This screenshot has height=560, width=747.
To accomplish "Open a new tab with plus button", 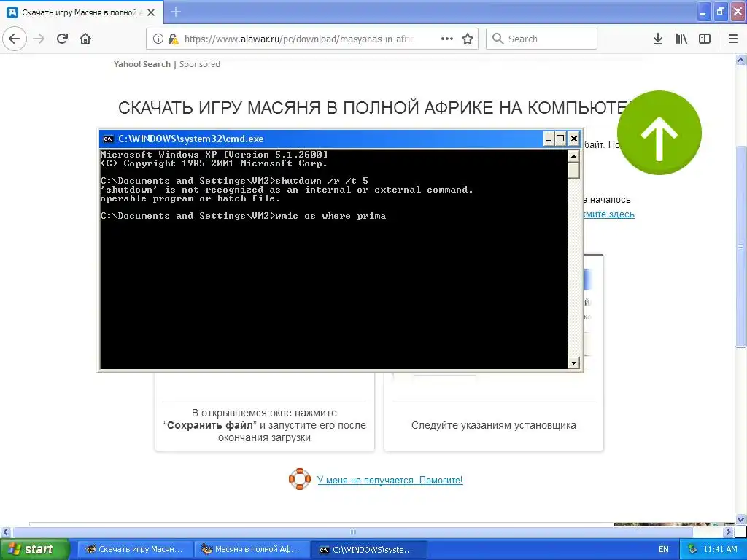I will point(176,12).
